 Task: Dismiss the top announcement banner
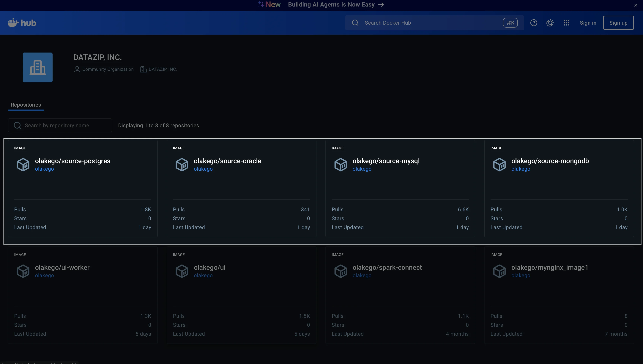click(636, 5)
